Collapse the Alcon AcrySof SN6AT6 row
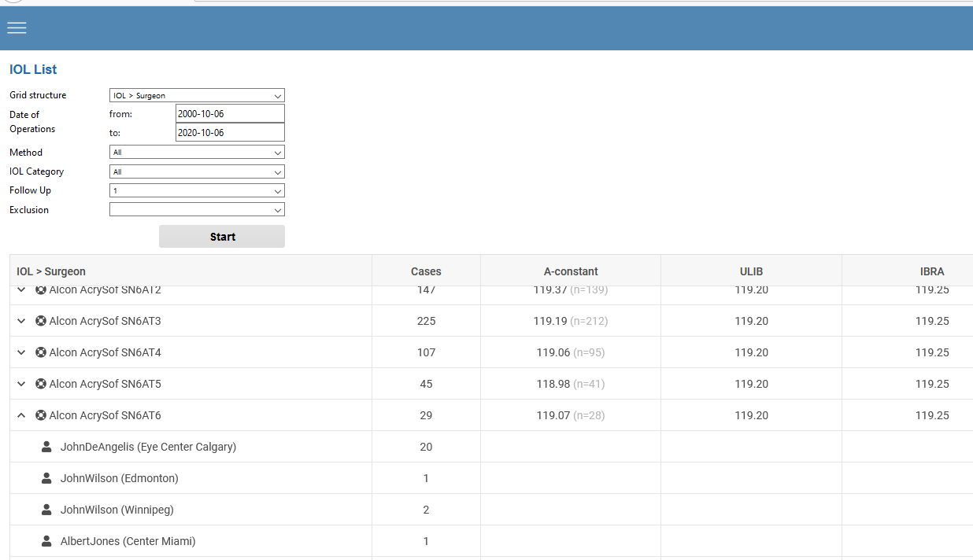This screenshot has height=560, width=973. [x=21, y=415]
